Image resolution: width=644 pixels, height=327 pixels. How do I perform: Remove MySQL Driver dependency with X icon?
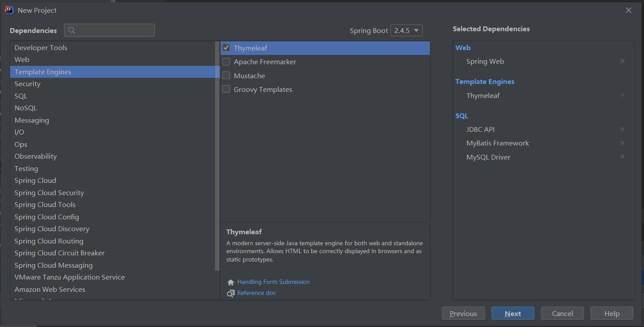point(622,156)
